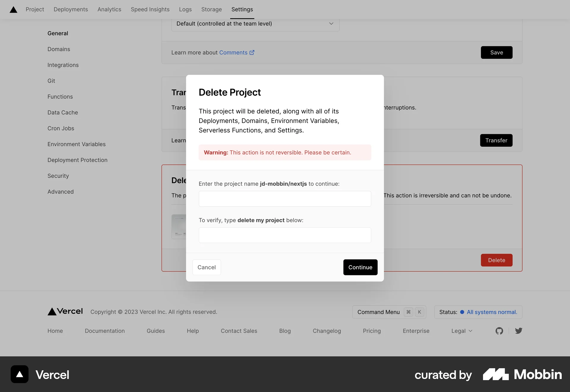This screenshot has height=392, width=570.
Task: Select Environment Variables in the sidebar
Action: [77, 144]
